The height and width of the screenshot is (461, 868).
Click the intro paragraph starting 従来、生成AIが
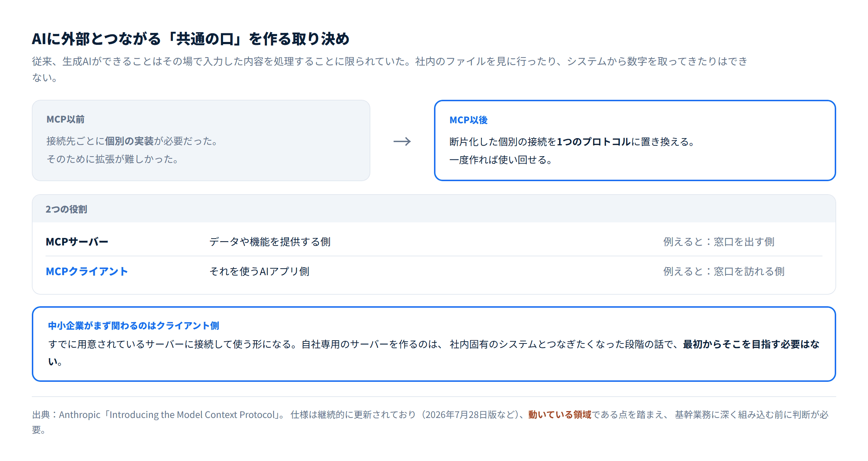[390, 69]
